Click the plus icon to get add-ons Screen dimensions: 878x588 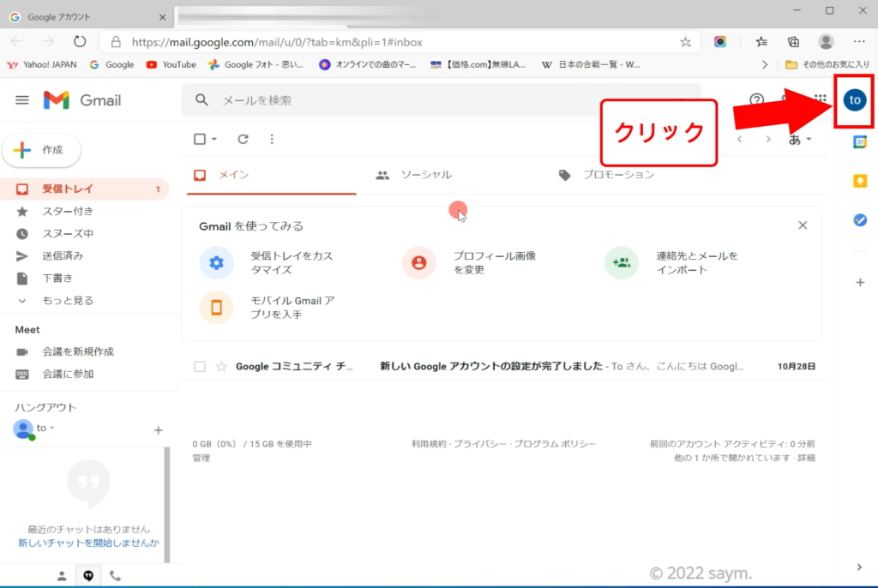pos(860,283)
